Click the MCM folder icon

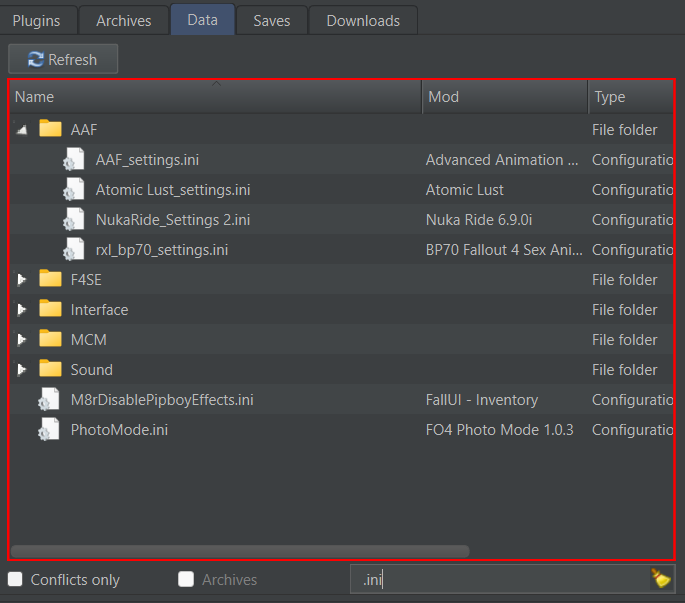pos(50,339)
